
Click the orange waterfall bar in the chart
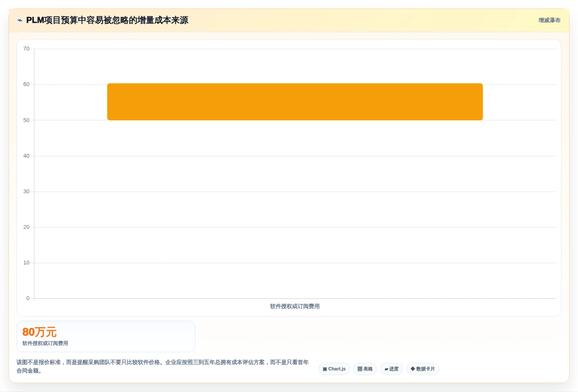[295, 102]
